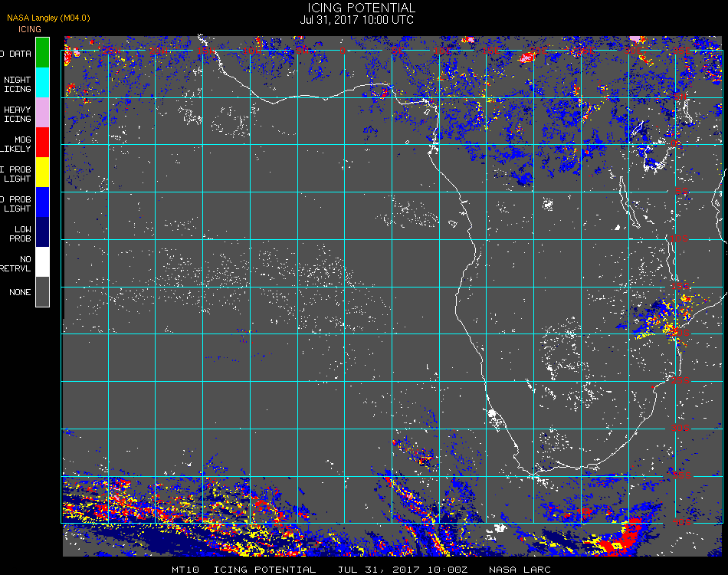
Task: Click the bright blue LO PROB LIGHT swatch
Action: pyautogui.click(x=42, y=202)
